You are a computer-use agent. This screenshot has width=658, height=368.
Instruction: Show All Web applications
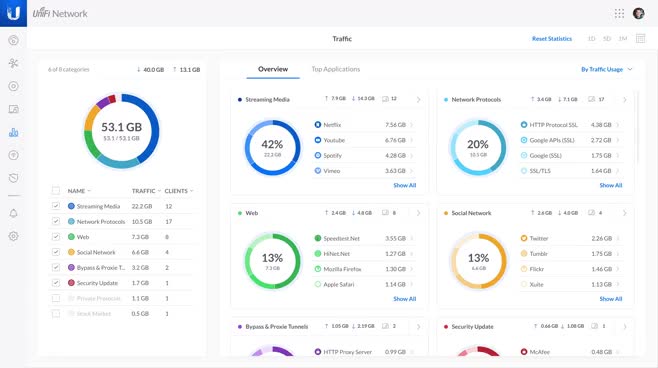[x=405, y=299]
